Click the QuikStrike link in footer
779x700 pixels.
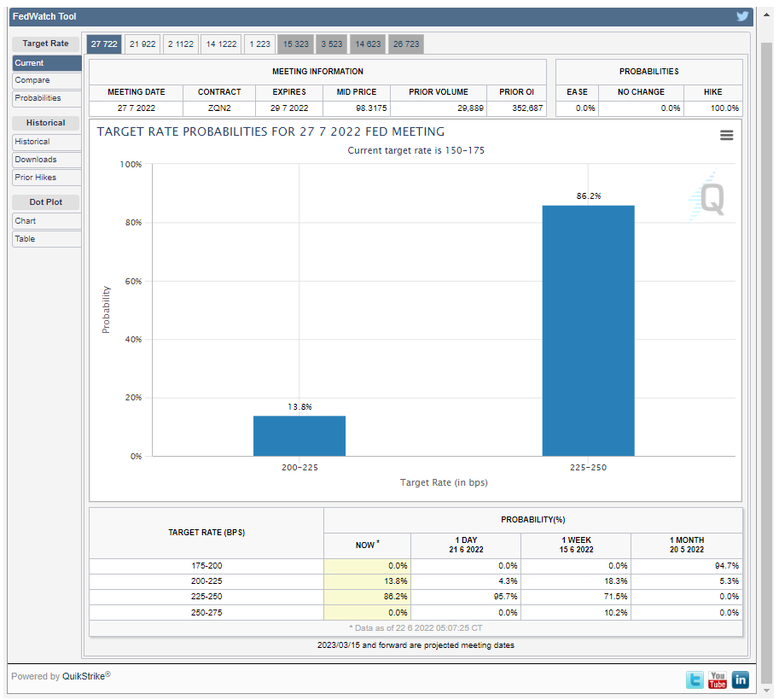[83, 676]
